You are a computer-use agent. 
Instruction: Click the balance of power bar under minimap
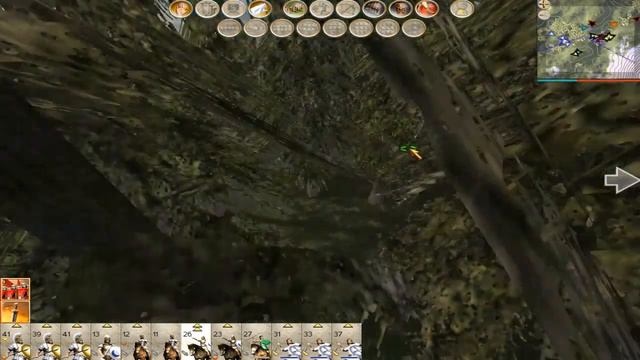tap(589, 81)
